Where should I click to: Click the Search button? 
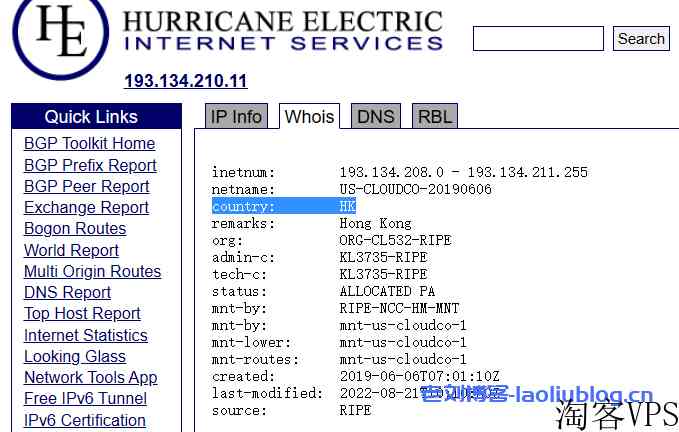point(641,39)
